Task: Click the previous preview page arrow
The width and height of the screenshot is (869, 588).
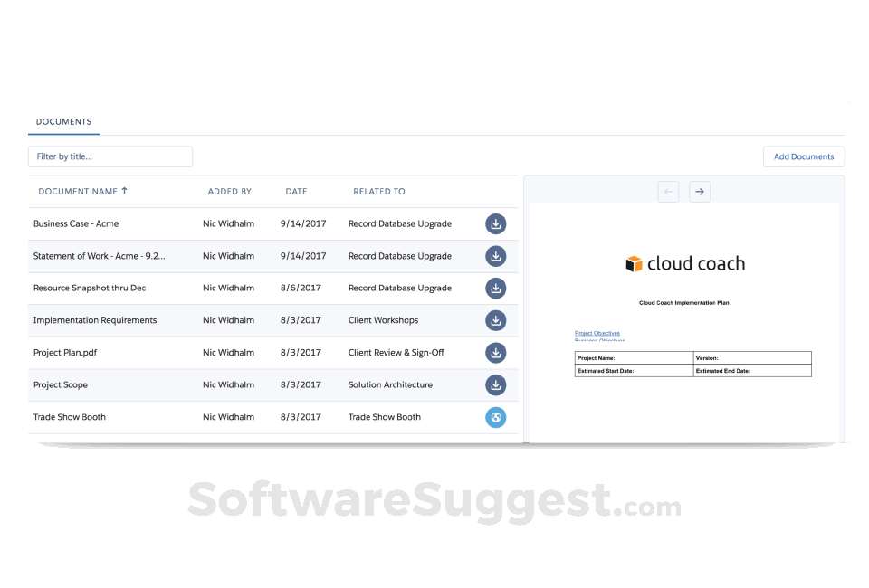Action: click(x=668, y=191)
